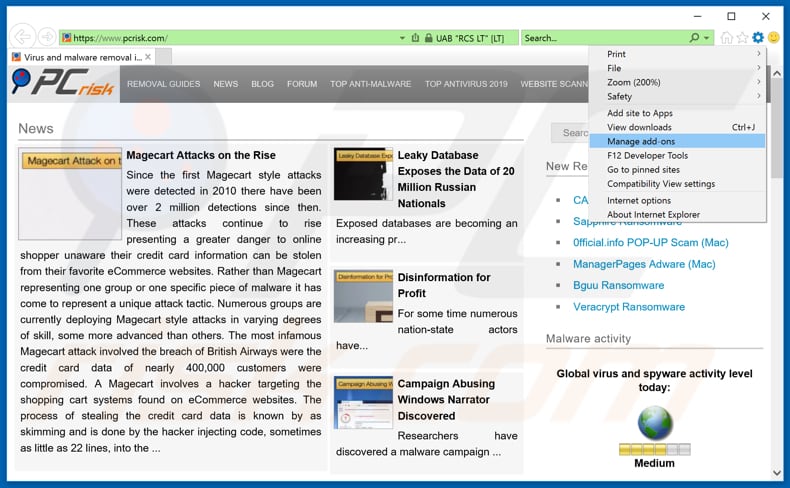Open Magecart Attacks on the Rise headline
Screen dimensions: 790x488
point(201,155)
